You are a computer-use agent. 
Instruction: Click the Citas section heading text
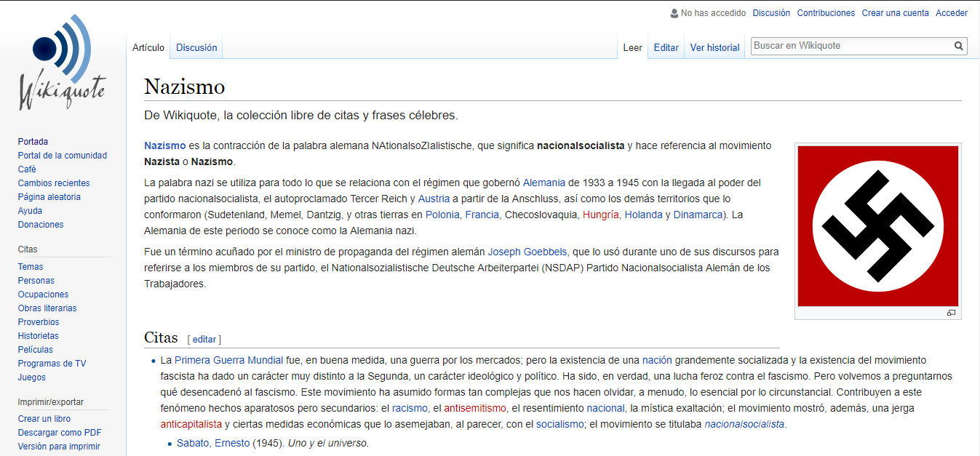(161, 337)
